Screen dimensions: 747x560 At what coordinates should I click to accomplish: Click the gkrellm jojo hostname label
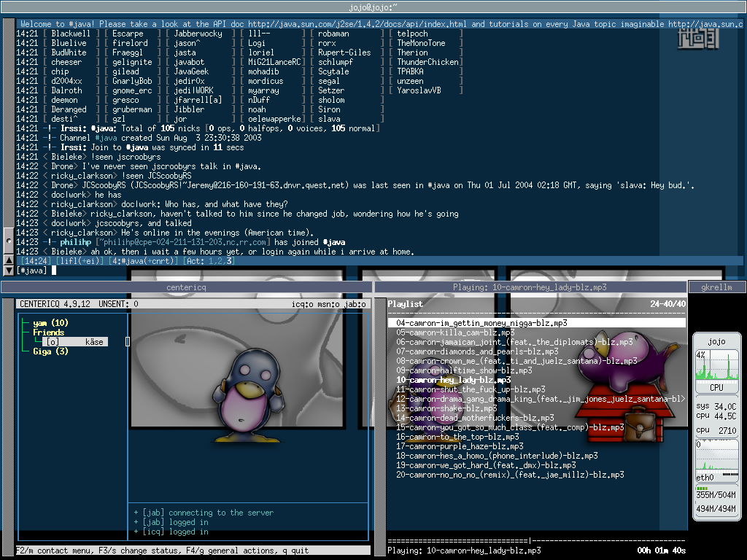click(x=716, y=341)
